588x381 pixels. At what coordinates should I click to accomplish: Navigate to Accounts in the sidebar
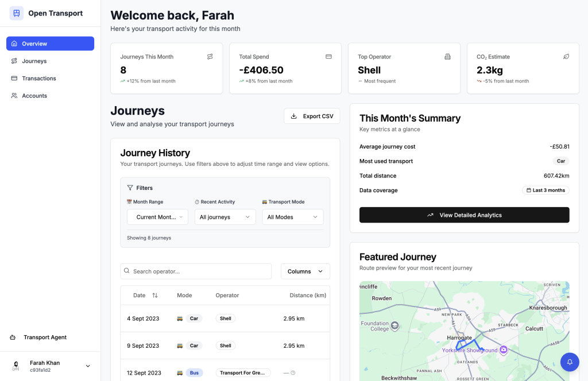(x=34, y=96)
